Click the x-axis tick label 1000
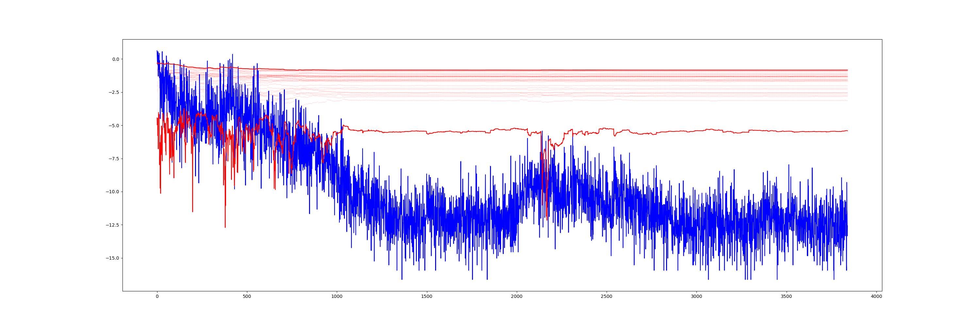 pyautogui.click(x=337, y=297)
